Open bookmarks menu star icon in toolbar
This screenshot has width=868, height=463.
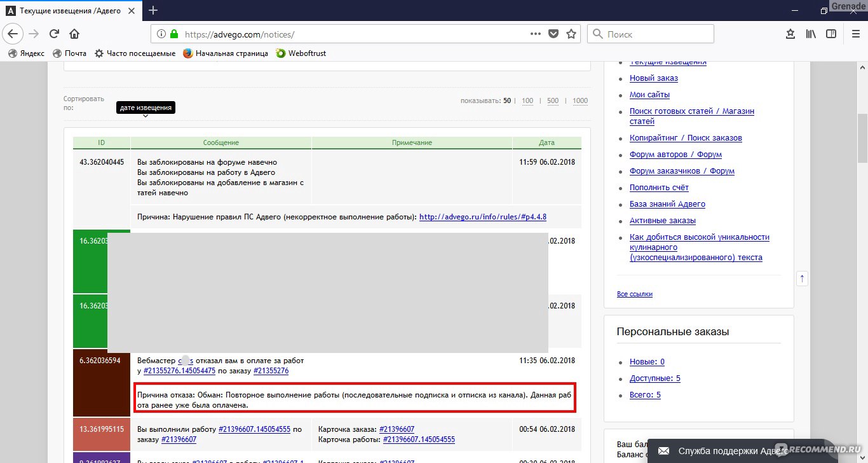[x=790, y=34]
